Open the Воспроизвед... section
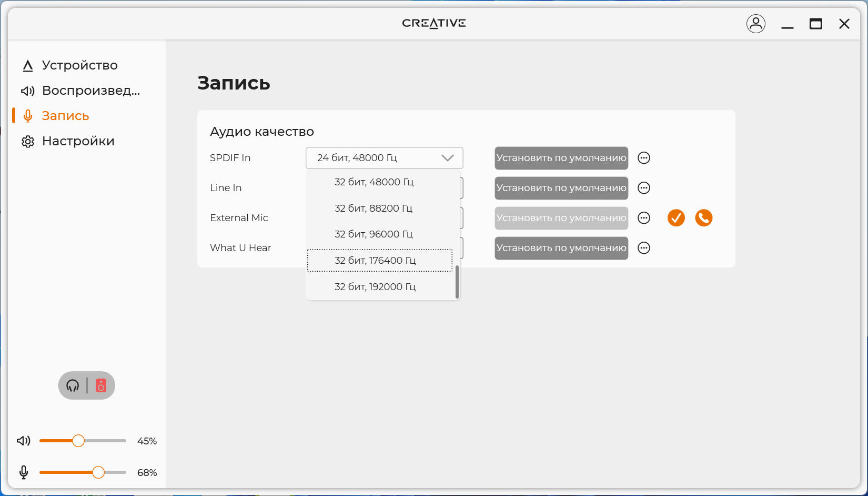868x496 pixels. (x=91, y=91)
